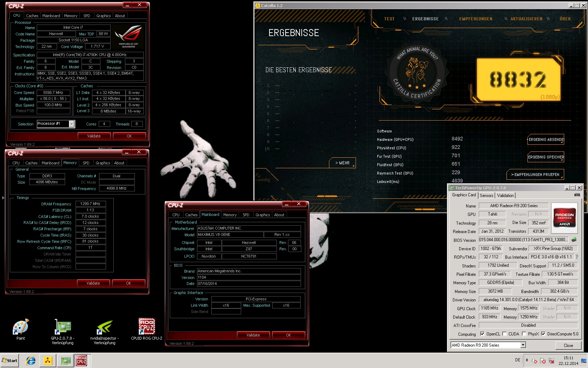Open the Processor #1 selection dropdown
588x368 pixels.
pos(71,124)
